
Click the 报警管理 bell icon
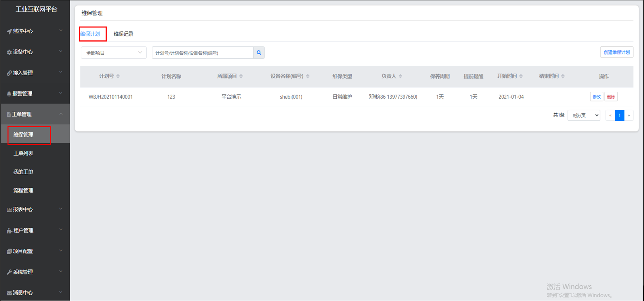coord(9,94)
